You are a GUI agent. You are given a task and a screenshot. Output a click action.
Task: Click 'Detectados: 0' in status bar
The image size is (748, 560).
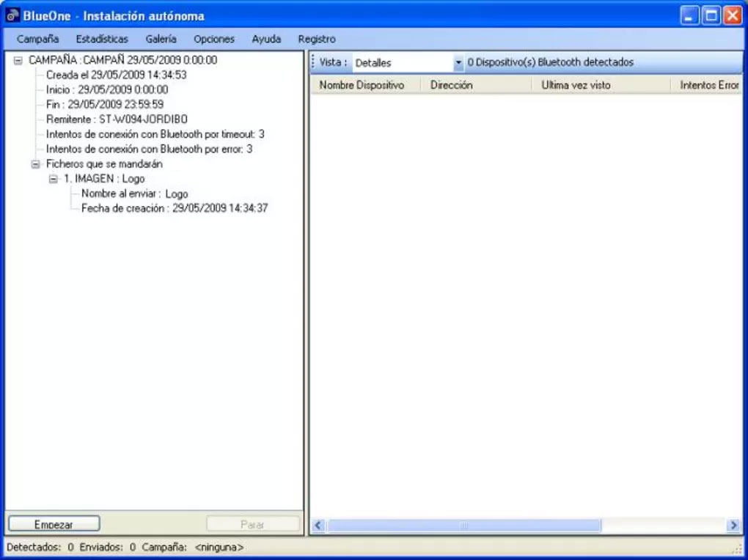(x=40, y=547)
